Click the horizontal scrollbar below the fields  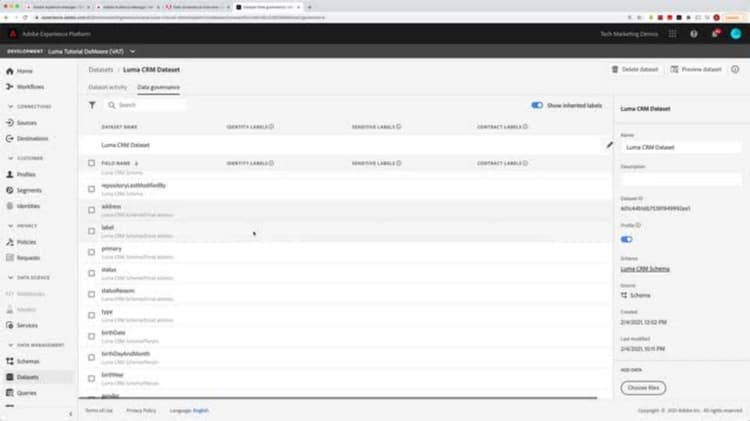point(337,398)
